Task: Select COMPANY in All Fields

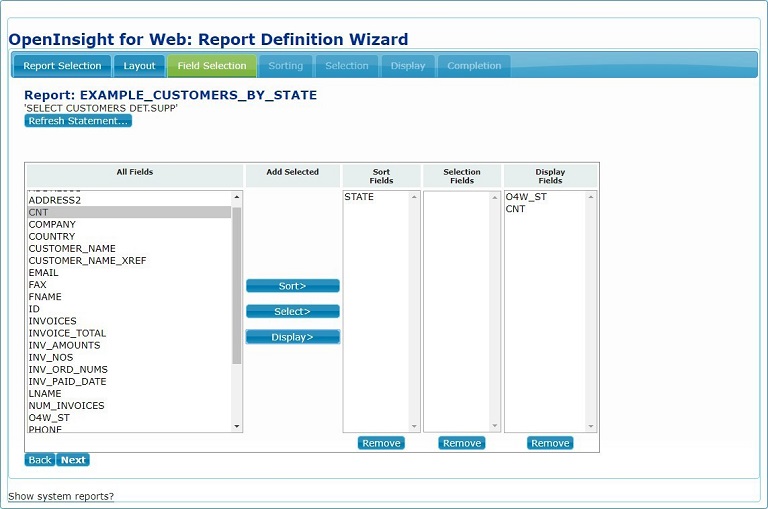Action: pyautogui.click(x=129, y=224)
